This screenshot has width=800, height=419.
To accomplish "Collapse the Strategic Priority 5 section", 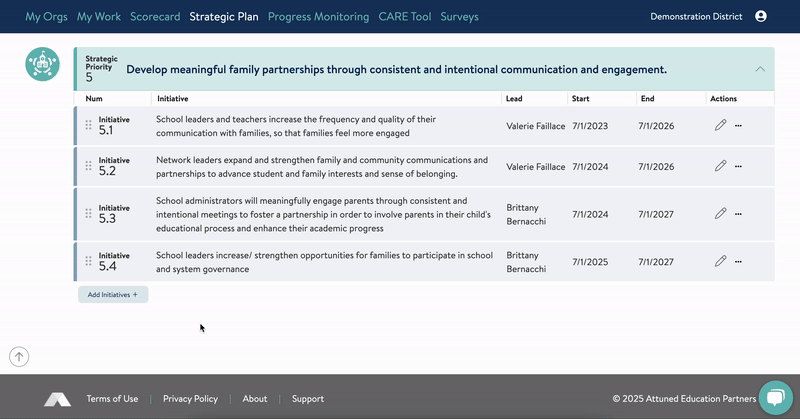I will (760, 70).
